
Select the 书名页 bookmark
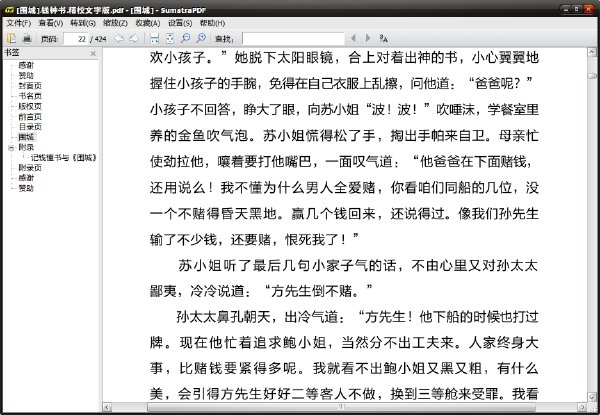click(30, 96)
